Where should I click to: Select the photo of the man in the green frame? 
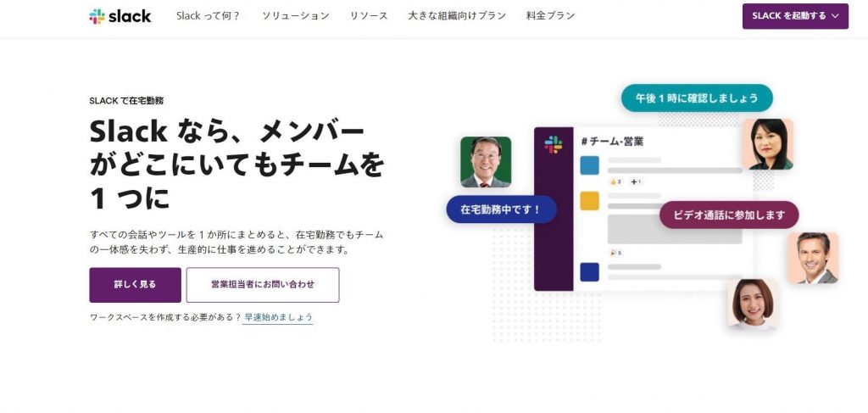pyautogui.click(x=486, y=162)
